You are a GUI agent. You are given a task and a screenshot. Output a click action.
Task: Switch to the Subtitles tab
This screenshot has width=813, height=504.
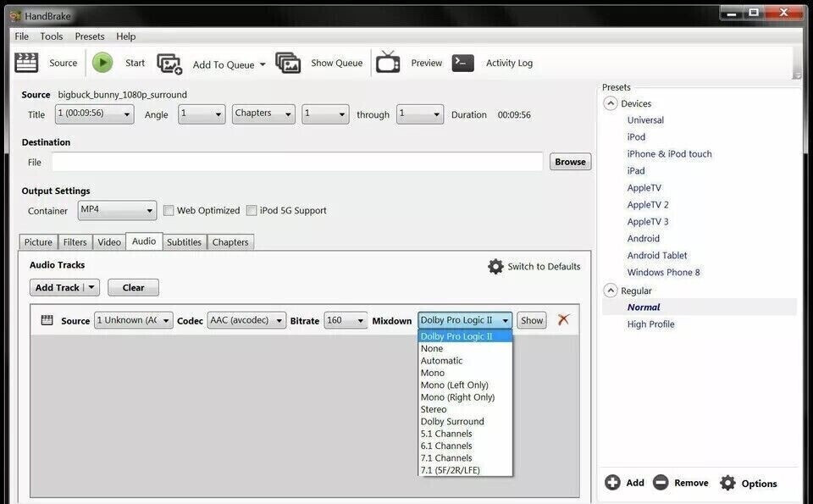184,241
